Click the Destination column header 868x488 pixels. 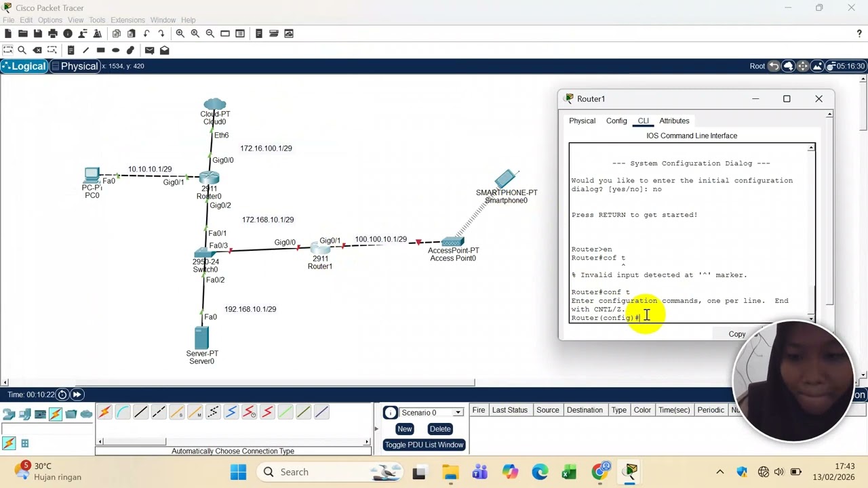tap(585, 410)
